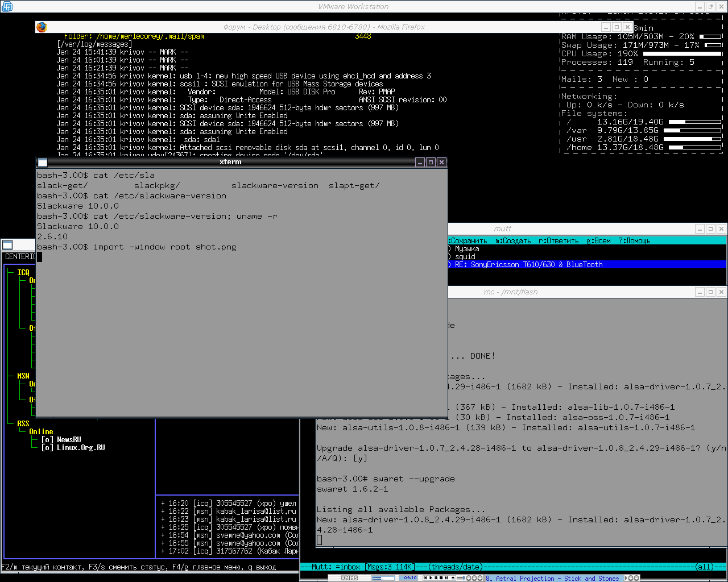This screenshot has height=582, width=728.
Task: Collapse the MSN group in centericq
Action: tap(23, 376)
